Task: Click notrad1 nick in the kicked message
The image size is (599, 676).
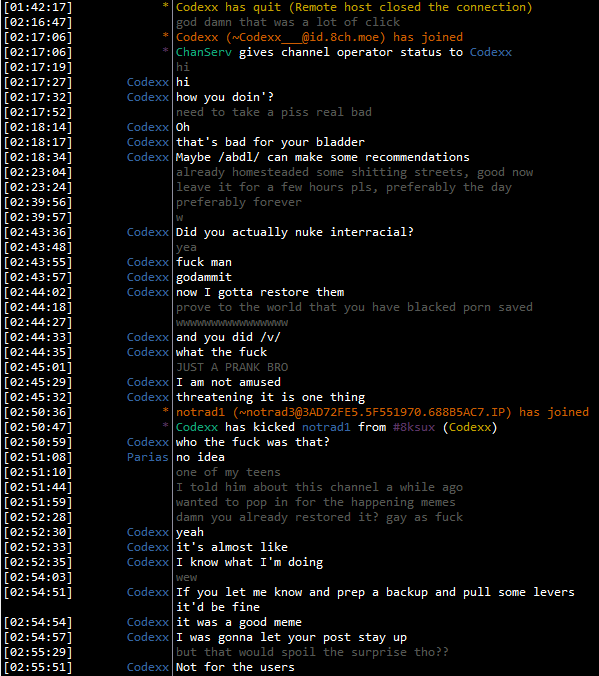Action: [326, 427]
